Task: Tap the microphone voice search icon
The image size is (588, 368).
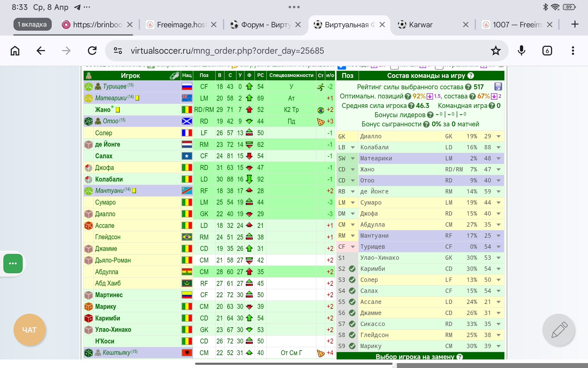Action: 521,51
